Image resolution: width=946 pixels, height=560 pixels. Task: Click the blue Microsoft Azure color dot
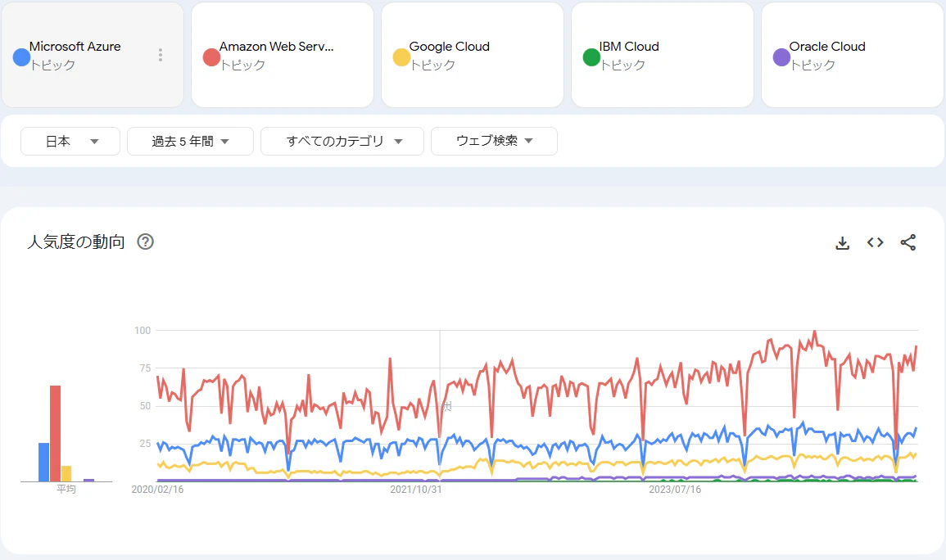[x=22, y=57]
